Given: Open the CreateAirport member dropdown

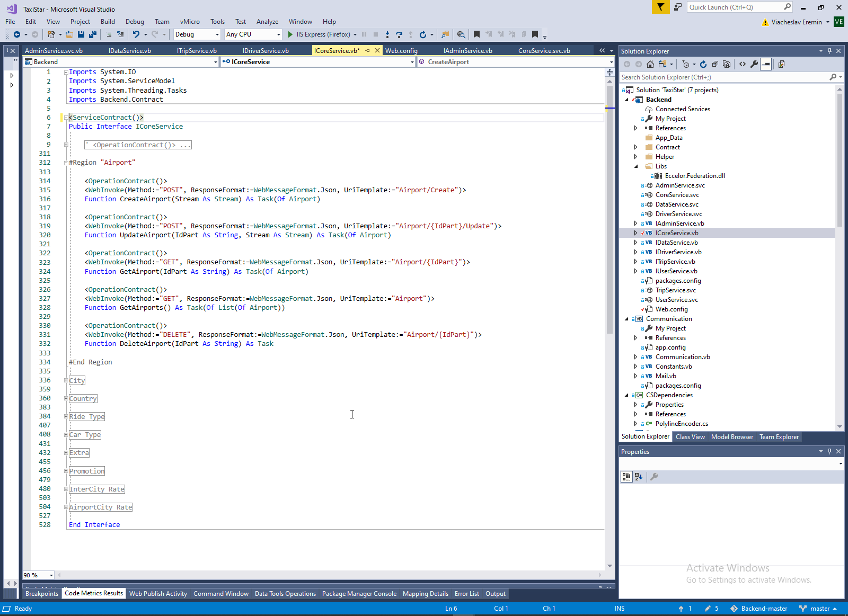Looking at the screenshot, I should point(515,62).
